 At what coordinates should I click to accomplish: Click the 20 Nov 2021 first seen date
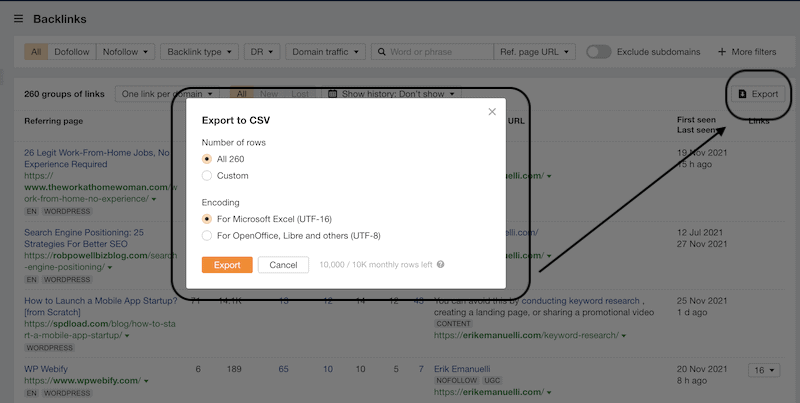pos(702,369)
